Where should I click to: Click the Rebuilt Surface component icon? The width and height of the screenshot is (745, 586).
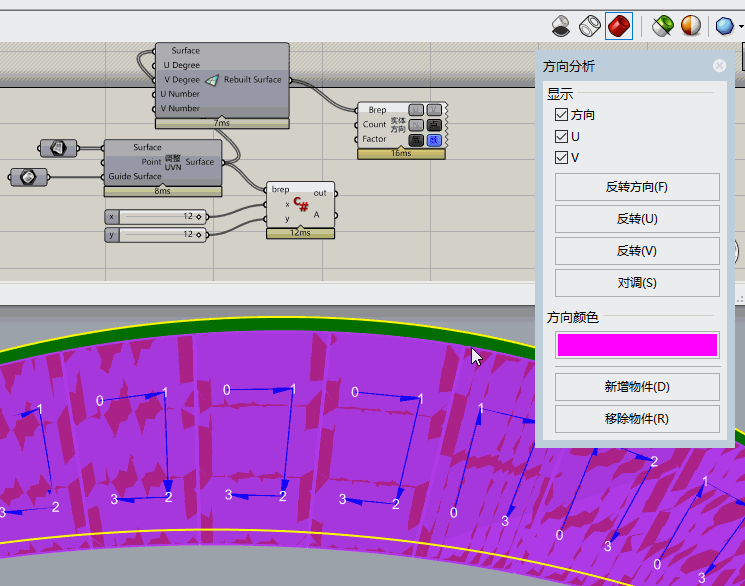(x=212, y=80)
